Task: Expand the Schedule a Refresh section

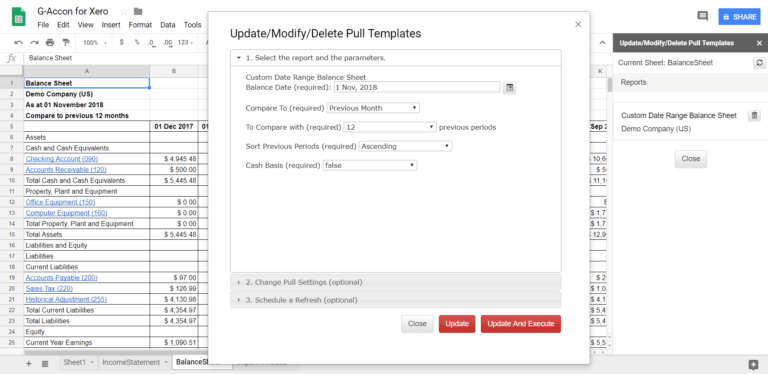Action: [x=396, y=300]
